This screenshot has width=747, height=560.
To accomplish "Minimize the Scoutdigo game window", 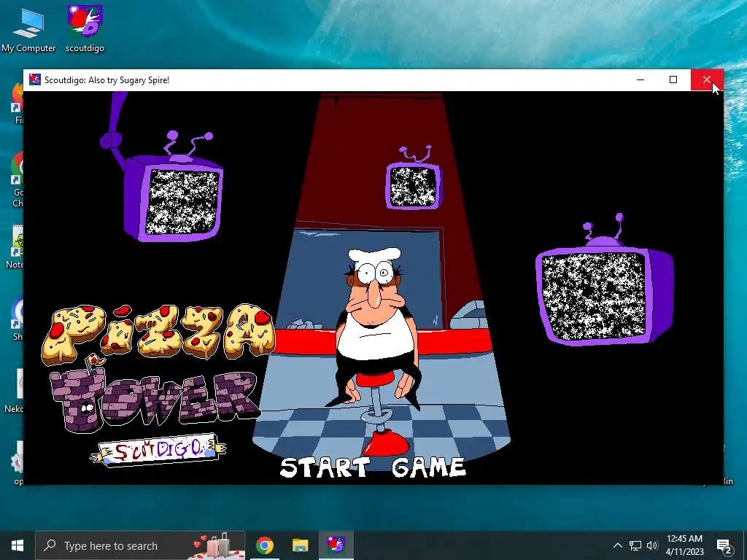I will (640, 79).
